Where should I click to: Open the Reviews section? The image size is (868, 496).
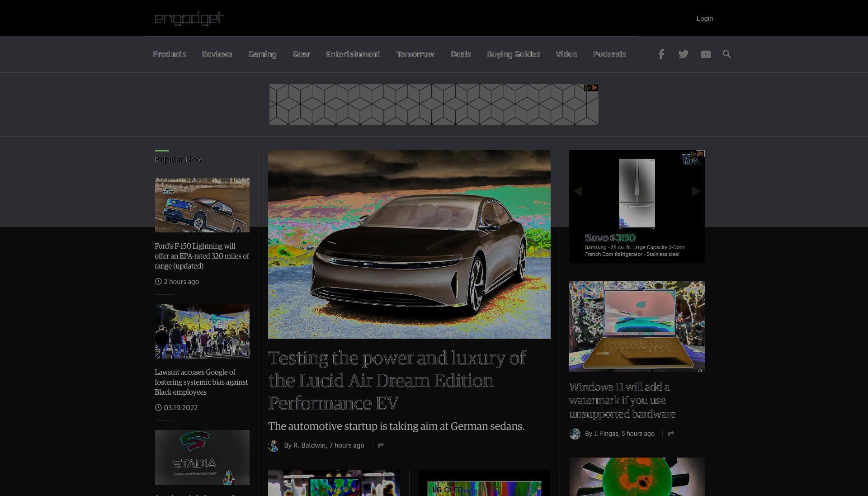coord(217,54)
